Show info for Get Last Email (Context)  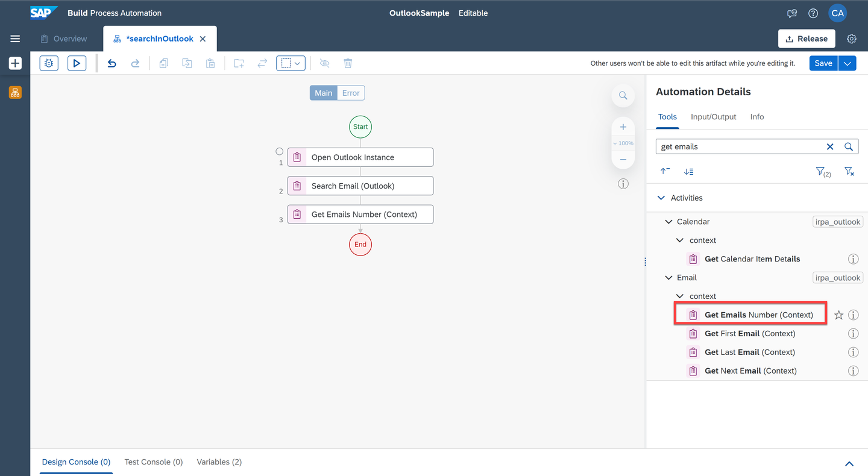(x=854, y=352)
